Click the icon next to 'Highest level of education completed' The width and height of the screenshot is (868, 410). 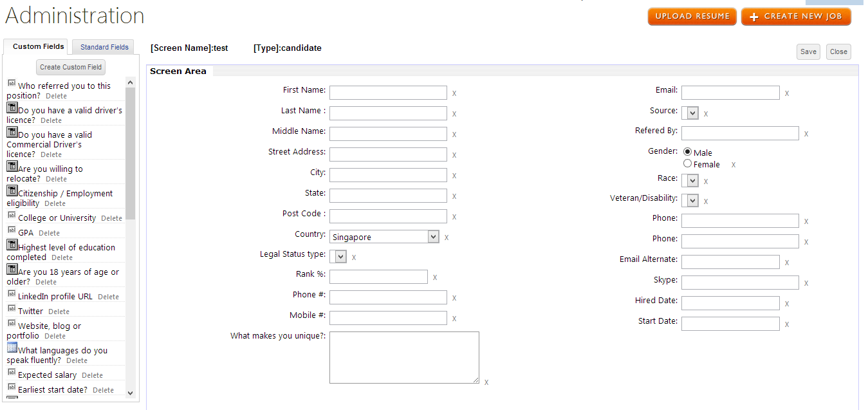click(x=12, y=245)
